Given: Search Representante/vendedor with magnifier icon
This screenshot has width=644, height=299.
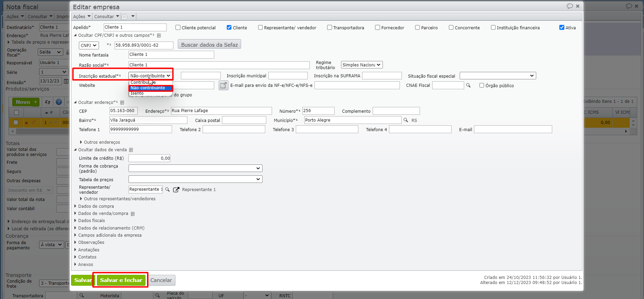Looking at the screenshot, I should point(167,189).
